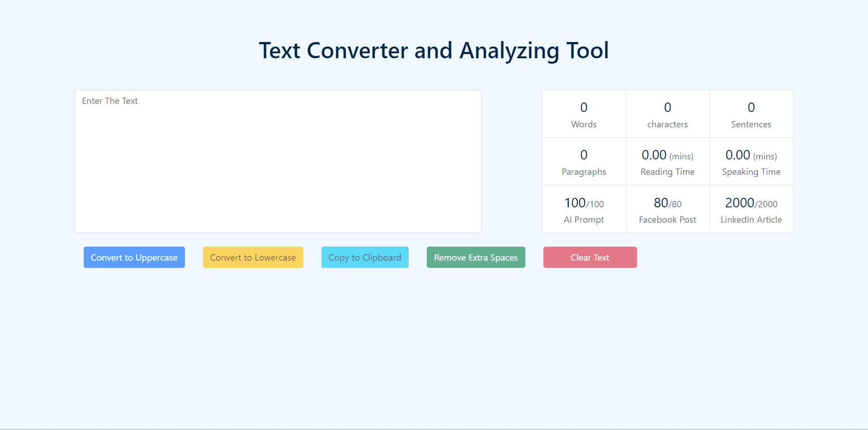Click the 100/100 counter value

click(584, 203)
